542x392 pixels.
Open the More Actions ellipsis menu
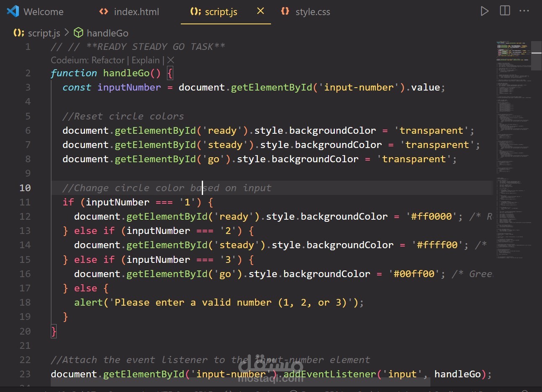[x=524, y=11]
